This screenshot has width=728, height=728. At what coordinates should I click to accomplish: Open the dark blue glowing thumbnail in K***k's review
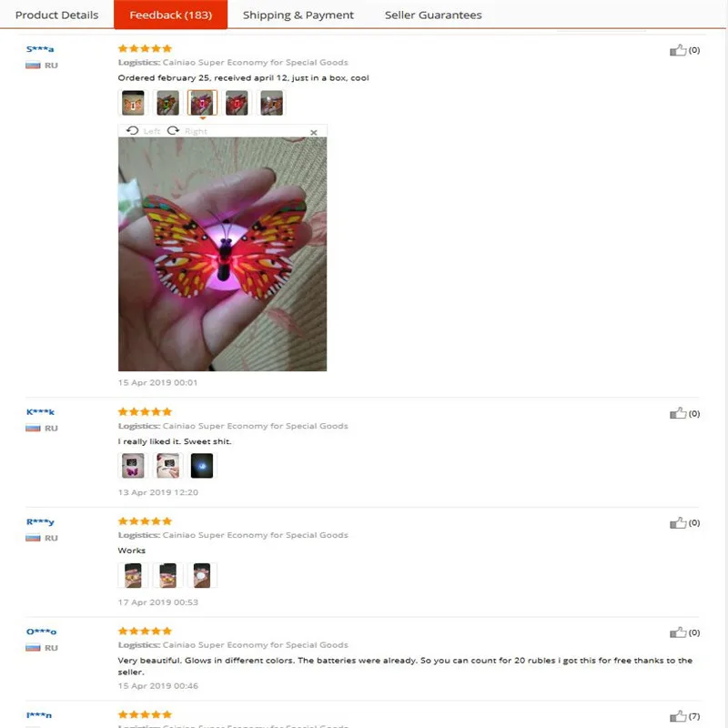[202, 466]
